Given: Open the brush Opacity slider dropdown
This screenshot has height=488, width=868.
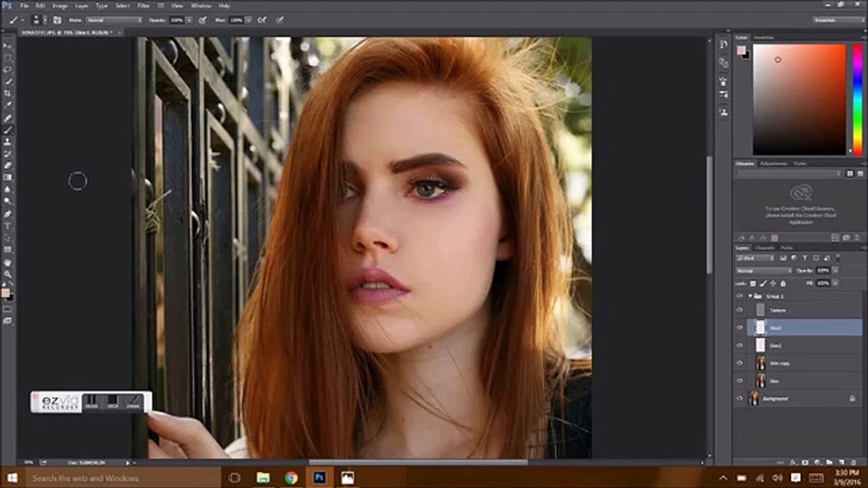Looking at the screenshot, I should click(191, 20).
